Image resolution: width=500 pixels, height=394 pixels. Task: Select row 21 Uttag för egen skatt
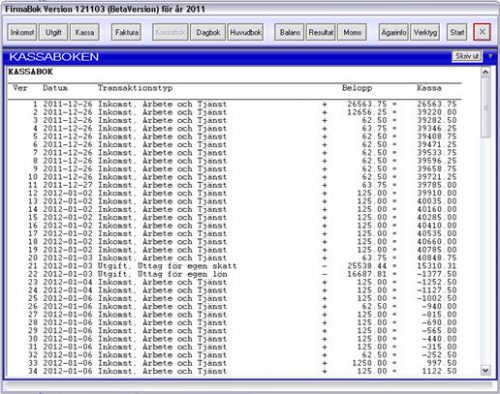[x=235, y=266]
